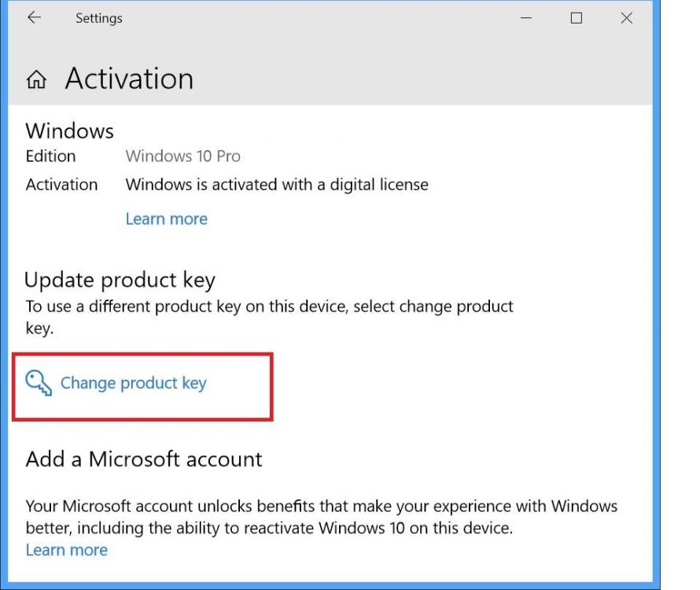Open the Change product key link
The height and width of the screenshot is (590, 700).
134,383
